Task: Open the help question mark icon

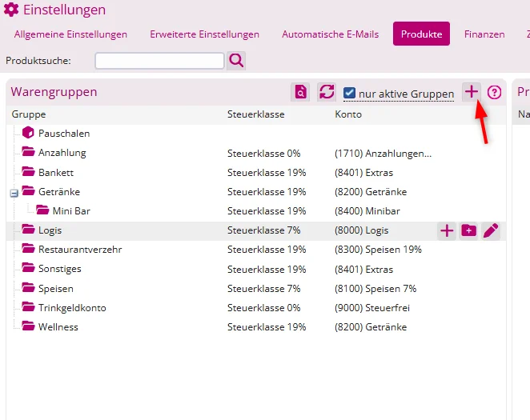Action: coord(494,92)
